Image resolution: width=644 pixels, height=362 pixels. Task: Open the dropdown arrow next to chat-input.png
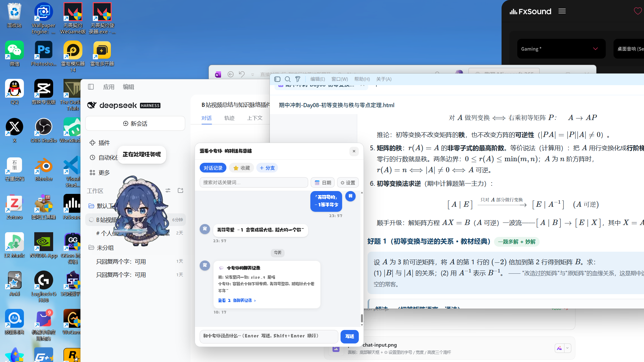(x=567, y=348)
